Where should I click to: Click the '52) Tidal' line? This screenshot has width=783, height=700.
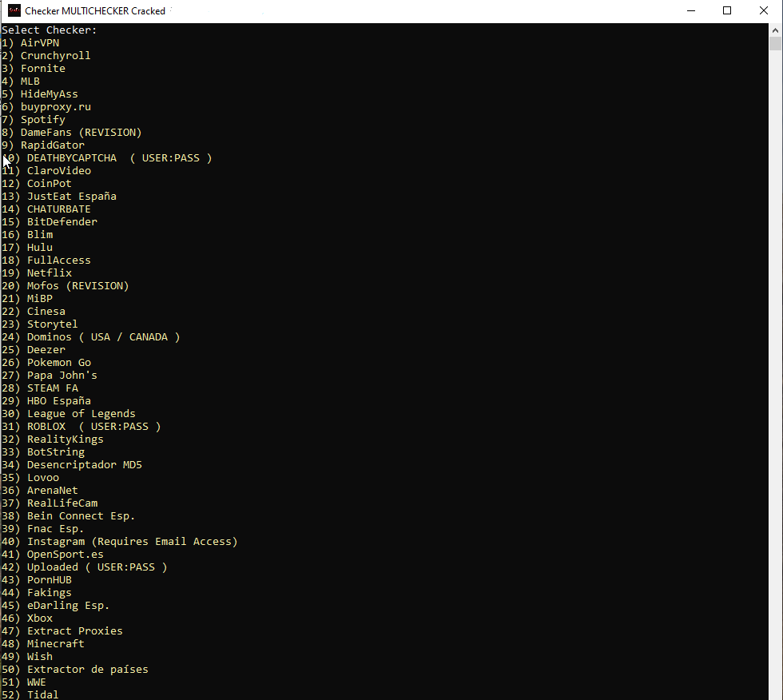tap(30, 694)
